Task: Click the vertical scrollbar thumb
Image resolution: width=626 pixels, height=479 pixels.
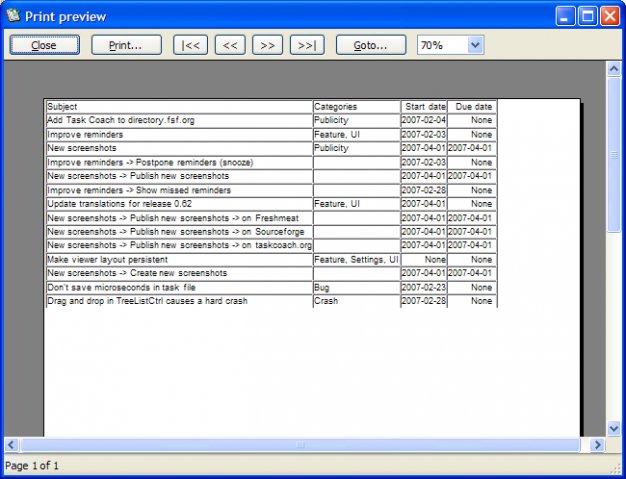Action: pos(614,154)
